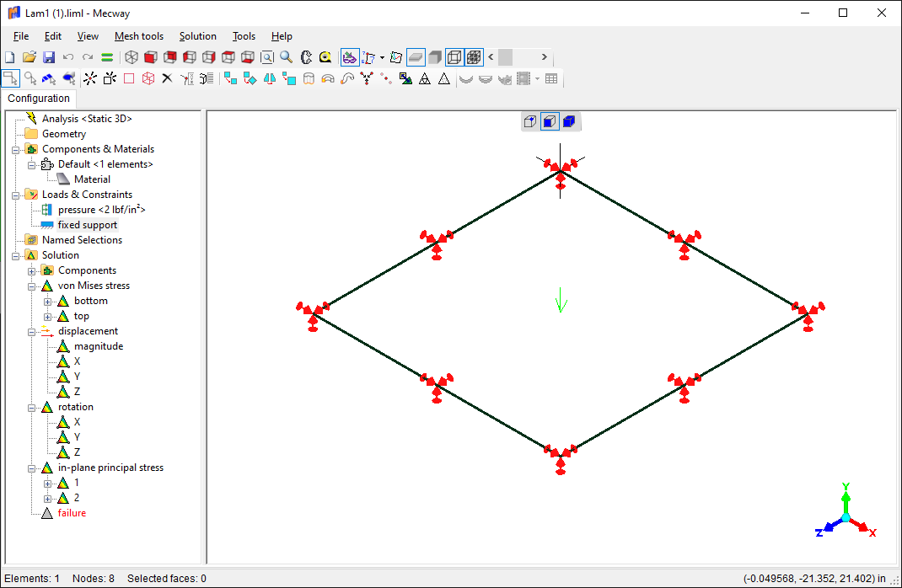Viewport: 902px width, 588px height.
Task: Click the rectangle select mode tool
Action: (10, 78)
